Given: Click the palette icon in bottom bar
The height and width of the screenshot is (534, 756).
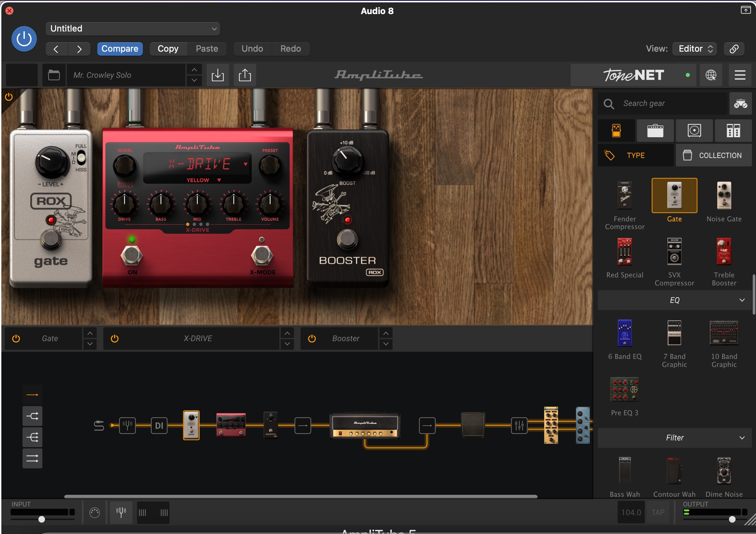Looking at the screenshot, I should click(x=95, y=512).
